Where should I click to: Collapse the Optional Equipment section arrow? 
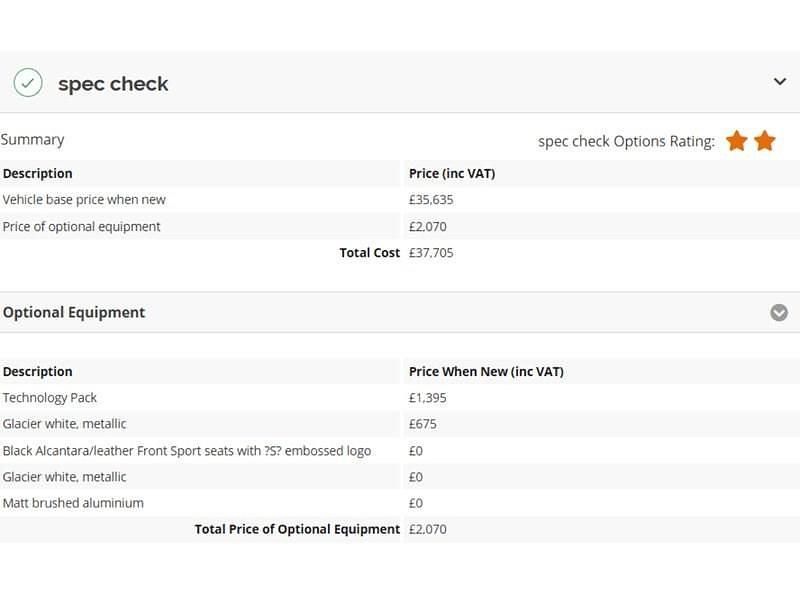click(x=779, y=313)
